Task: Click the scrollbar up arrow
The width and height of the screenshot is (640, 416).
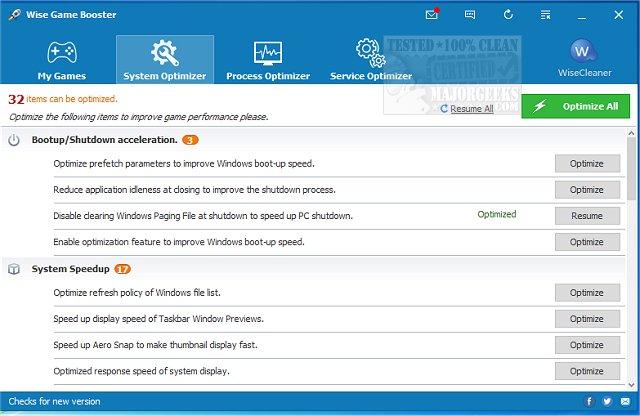Action: pyautogui.click(x=631, y=133)
